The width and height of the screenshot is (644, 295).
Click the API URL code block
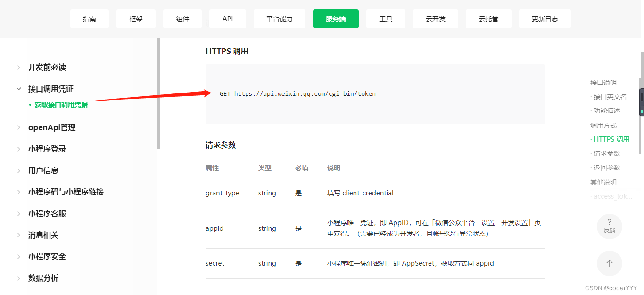pos(375,94)
